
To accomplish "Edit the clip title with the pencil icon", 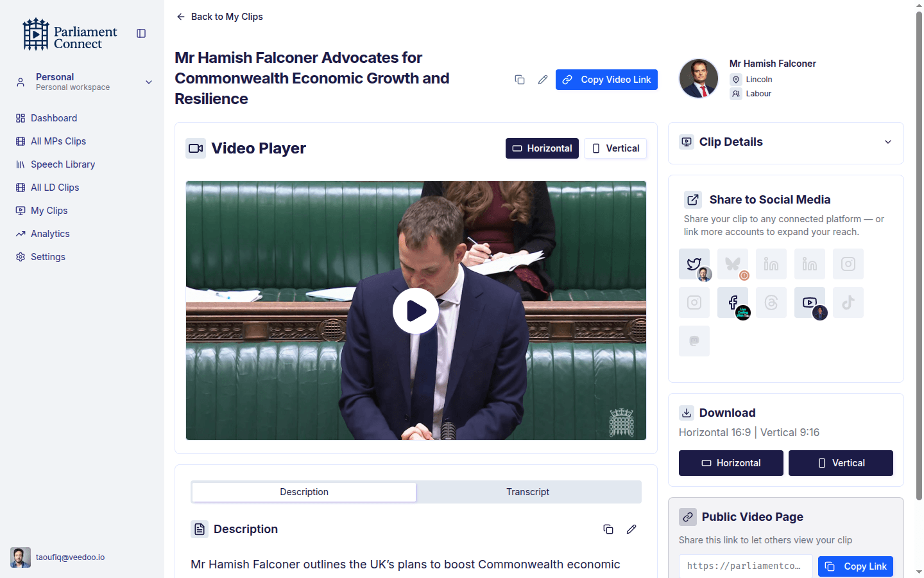I will pyautogui.click(x=543, y=80).
